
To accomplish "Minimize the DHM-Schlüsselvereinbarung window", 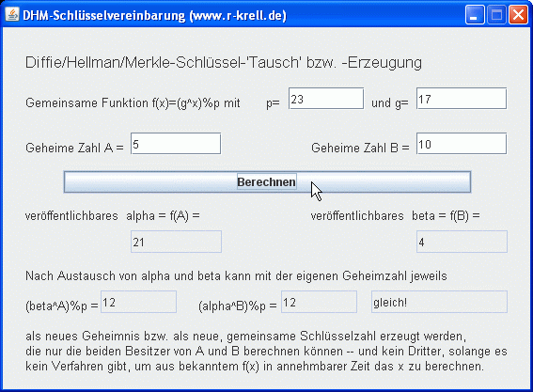I will click(475, 15).
